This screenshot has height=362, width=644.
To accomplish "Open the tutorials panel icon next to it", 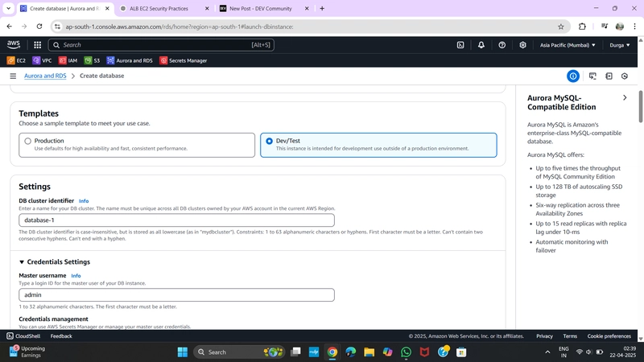I will click(609, 76).
